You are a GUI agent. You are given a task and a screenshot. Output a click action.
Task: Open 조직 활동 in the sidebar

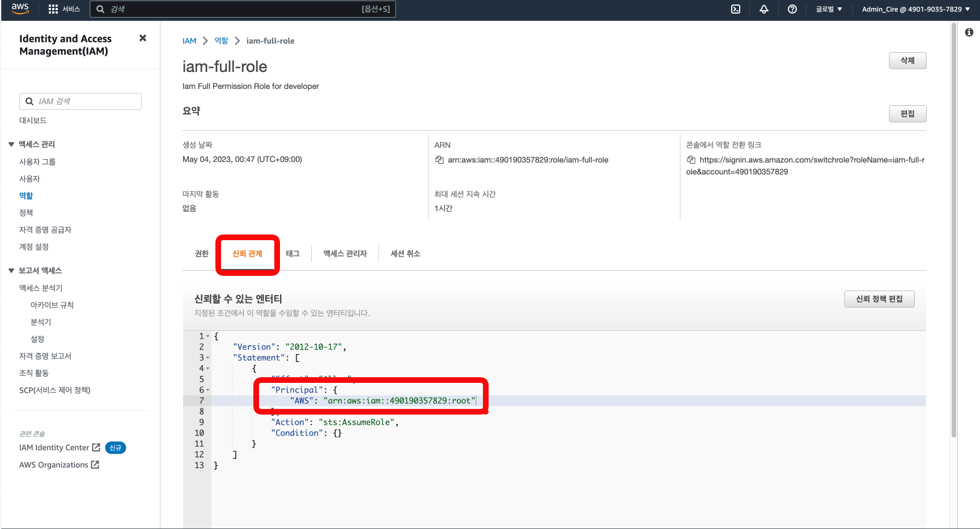click(34, 373)
